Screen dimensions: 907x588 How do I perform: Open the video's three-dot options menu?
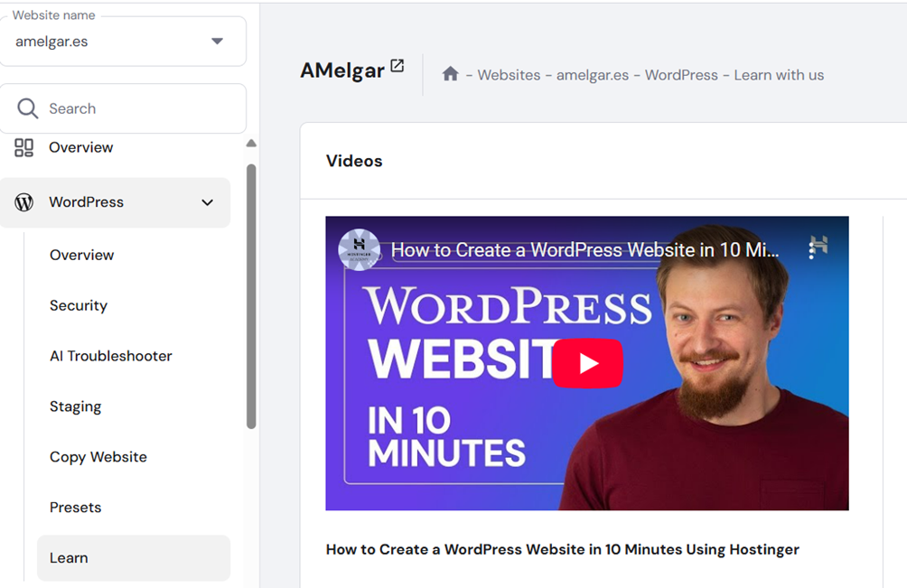click(x=810, y=249)
